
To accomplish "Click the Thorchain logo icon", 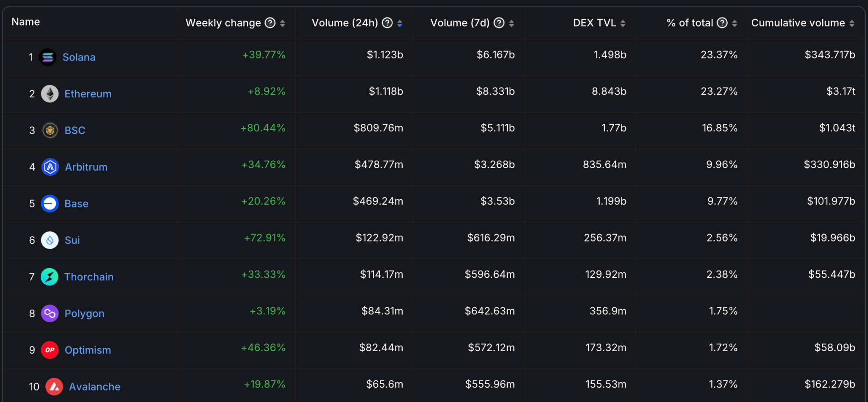I will (x=49, y=277).
